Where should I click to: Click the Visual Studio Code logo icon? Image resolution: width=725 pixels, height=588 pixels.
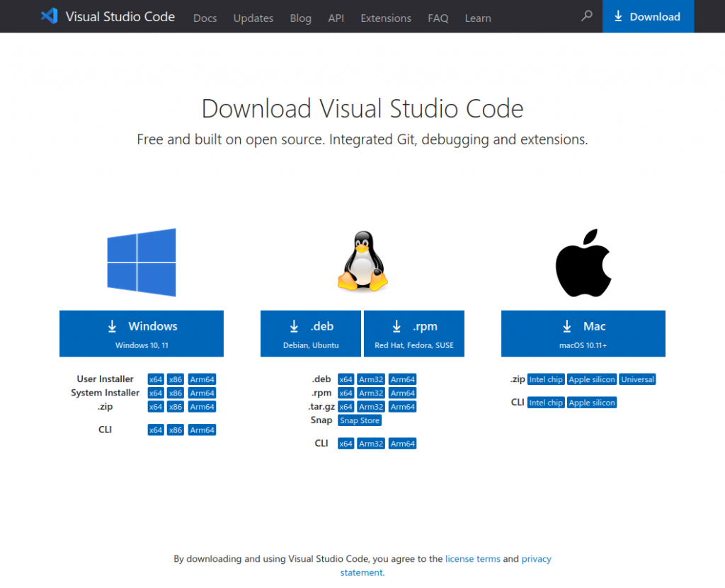tap(49, 16)
